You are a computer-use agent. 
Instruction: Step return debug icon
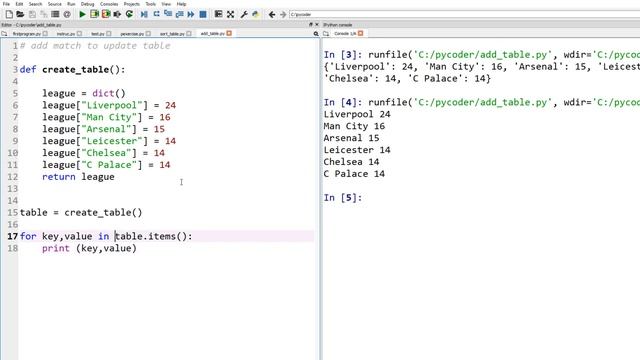click(179, 14)
